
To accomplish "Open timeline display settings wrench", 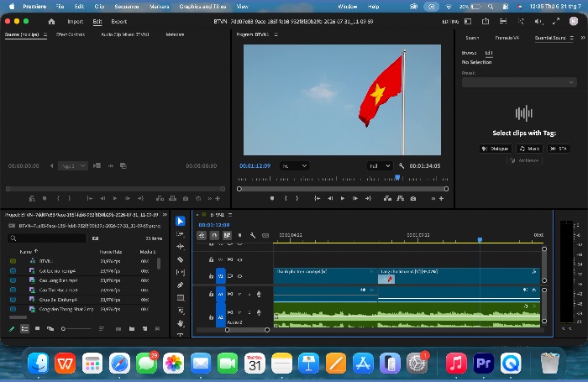I will pos(253,235).
